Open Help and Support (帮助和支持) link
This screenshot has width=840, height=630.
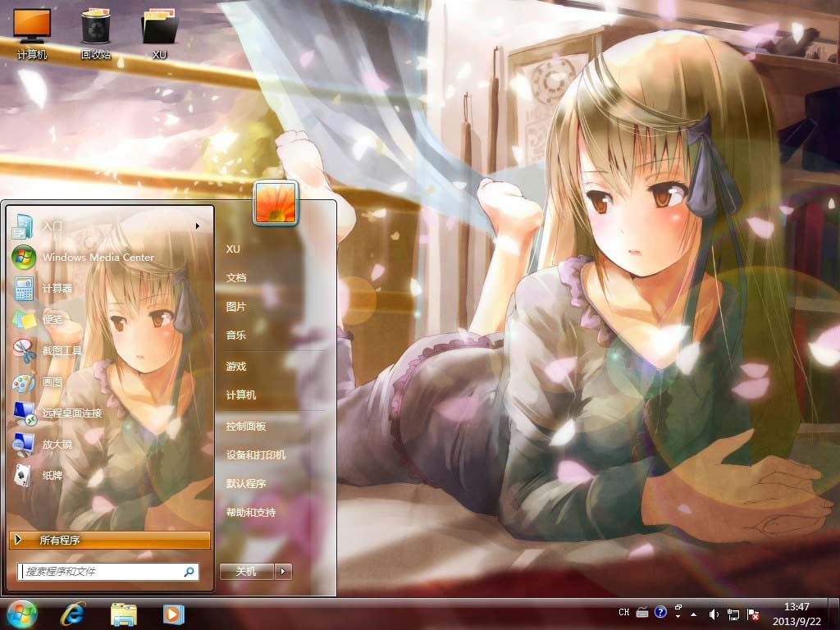pos(251,513)
